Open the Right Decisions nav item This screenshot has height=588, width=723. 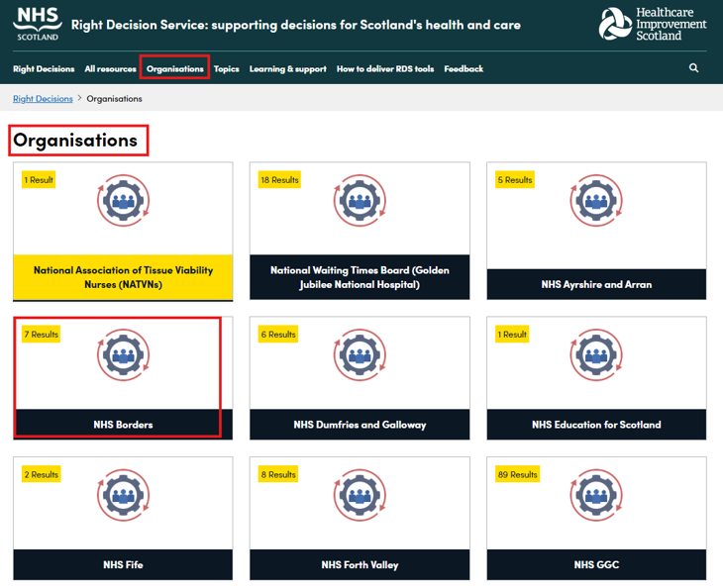click(x=44, y=68)
